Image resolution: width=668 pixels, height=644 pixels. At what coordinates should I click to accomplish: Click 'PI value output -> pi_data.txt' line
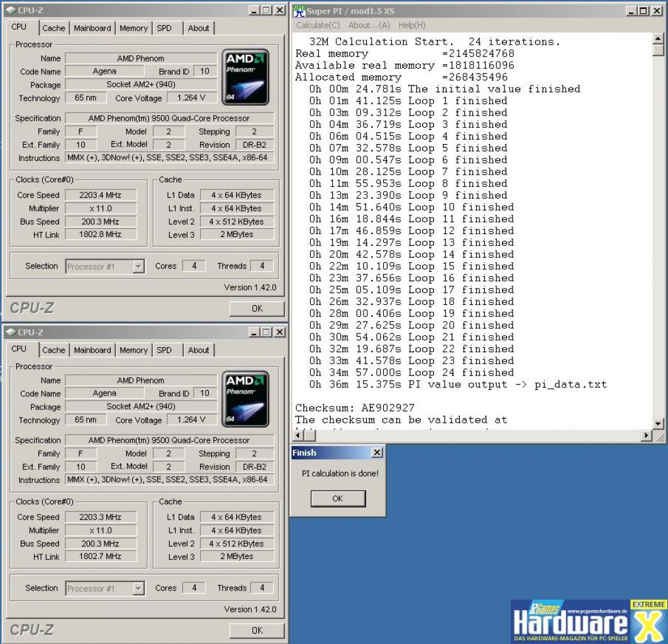pyautogui.click(x=458, y=385)
